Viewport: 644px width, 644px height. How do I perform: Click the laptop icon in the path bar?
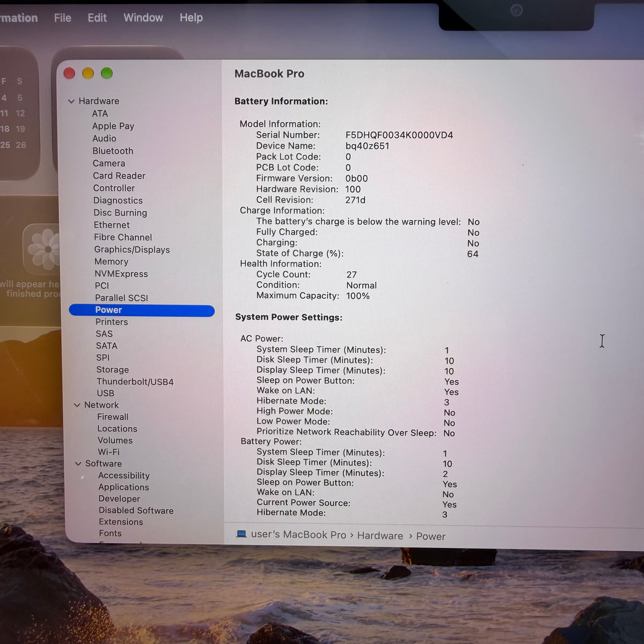point(241,534)
